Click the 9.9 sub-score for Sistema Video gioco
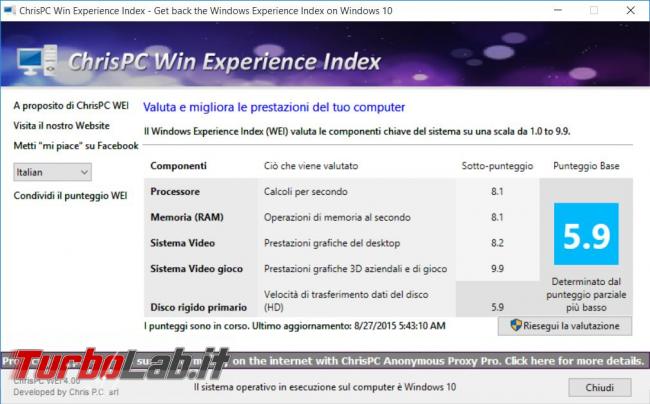Image resolution: width=650 pixels, height=404 pixels. (497, 269)
